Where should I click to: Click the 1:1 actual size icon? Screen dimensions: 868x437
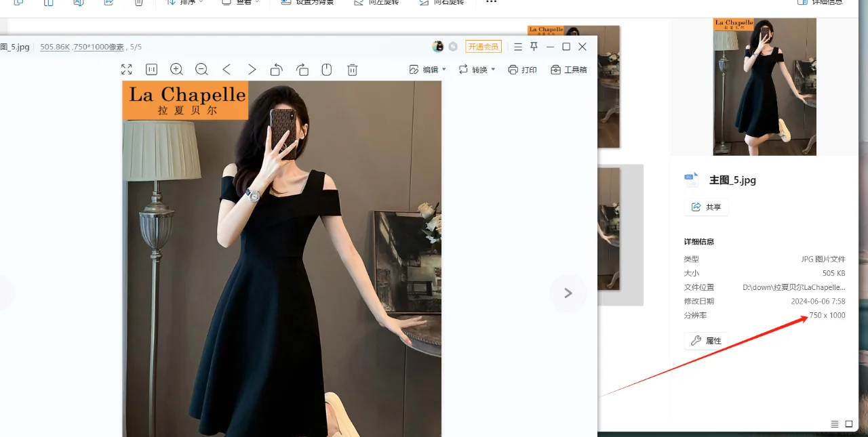click(x=151, y=69)
